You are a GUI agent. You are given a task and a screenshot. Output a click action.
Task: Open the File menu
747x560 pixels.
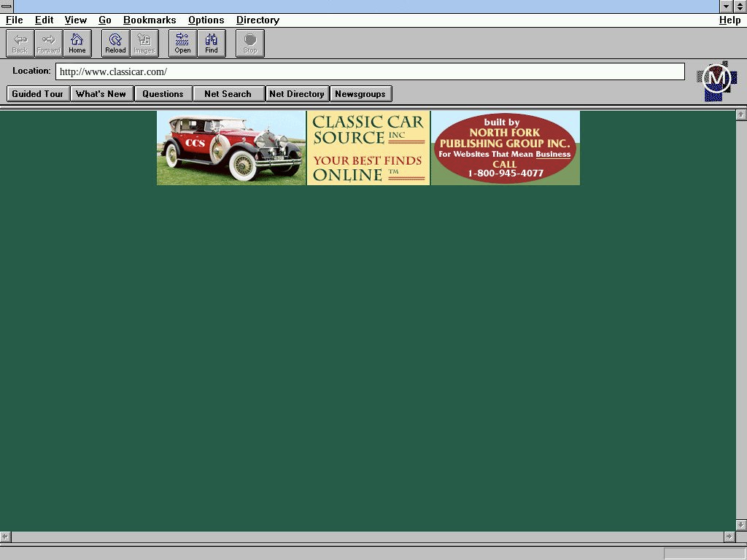point(14,20)
